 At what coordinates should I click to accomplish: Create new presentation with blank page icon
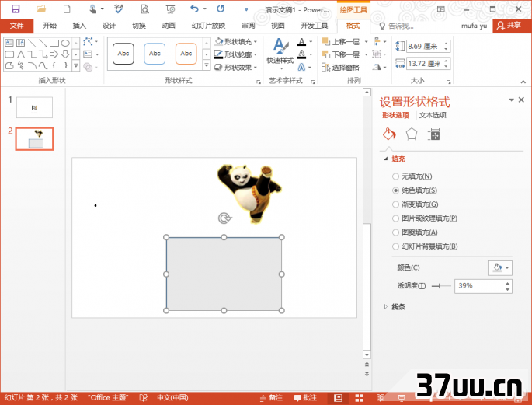click(67, 9)
